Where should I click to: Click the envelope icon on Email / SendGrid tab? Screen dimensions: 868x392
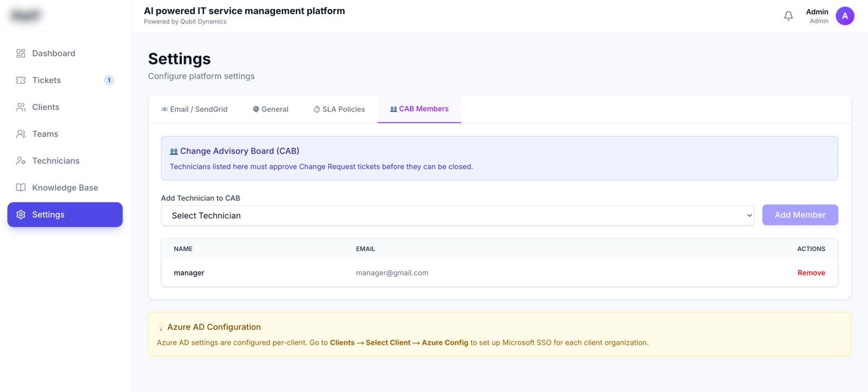[164, 110]
